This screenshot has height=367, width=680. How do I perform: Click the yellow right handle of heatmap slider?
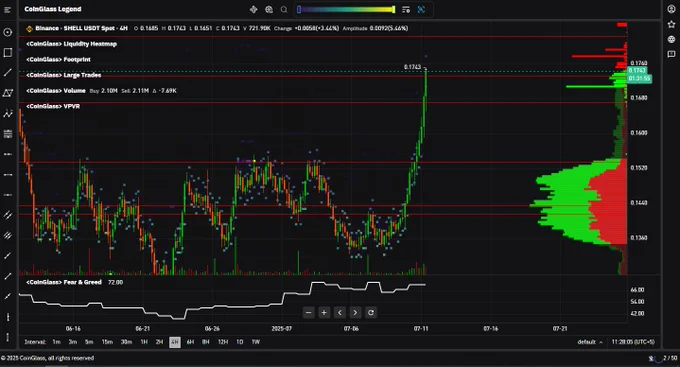394,10
